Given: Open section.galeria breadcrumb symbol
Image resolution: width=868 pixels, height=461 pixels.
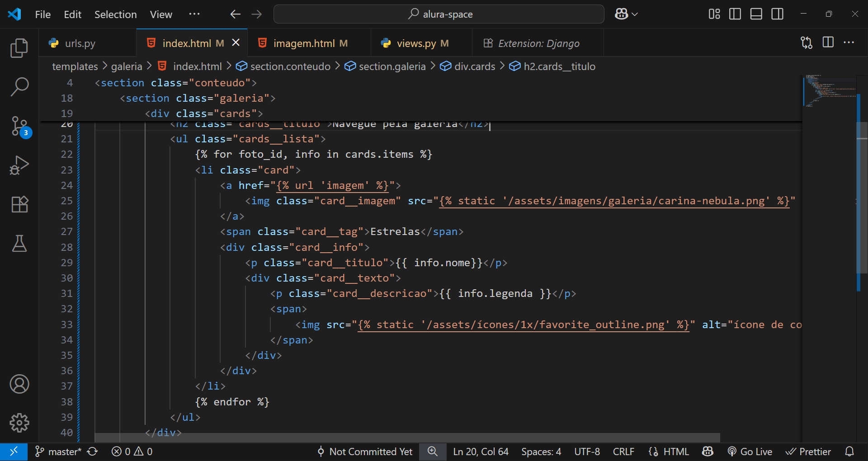Looking at the screenshot, I should pos(392,66).
